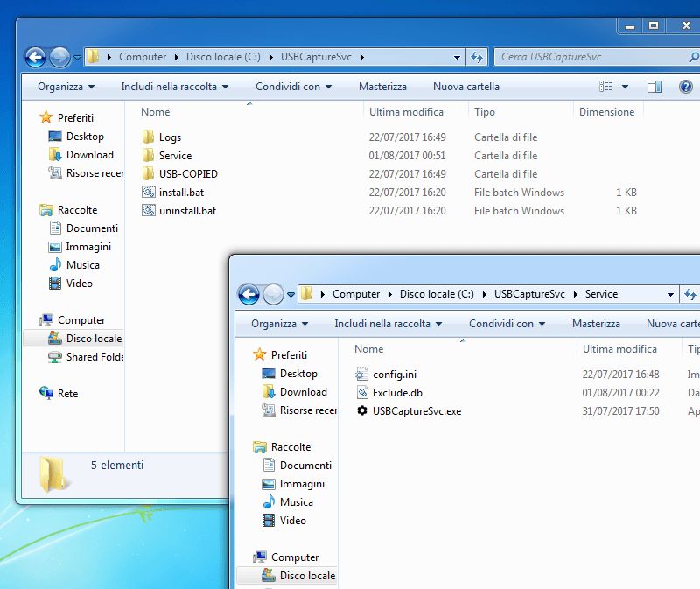
Task: Open the Includi nella raccolta menu
Action: click(x=170, y=87)
